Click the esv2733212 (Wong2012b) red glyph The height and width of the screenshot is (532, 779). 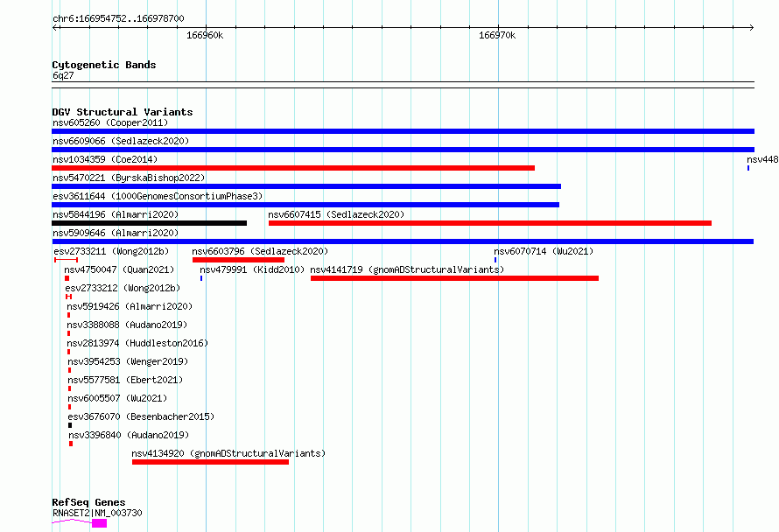[x=68, y=297]
